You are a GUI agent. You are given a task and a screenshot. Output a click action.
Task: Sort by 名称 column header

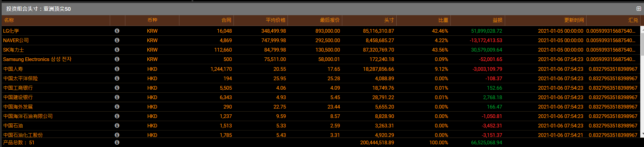point(56,20)
